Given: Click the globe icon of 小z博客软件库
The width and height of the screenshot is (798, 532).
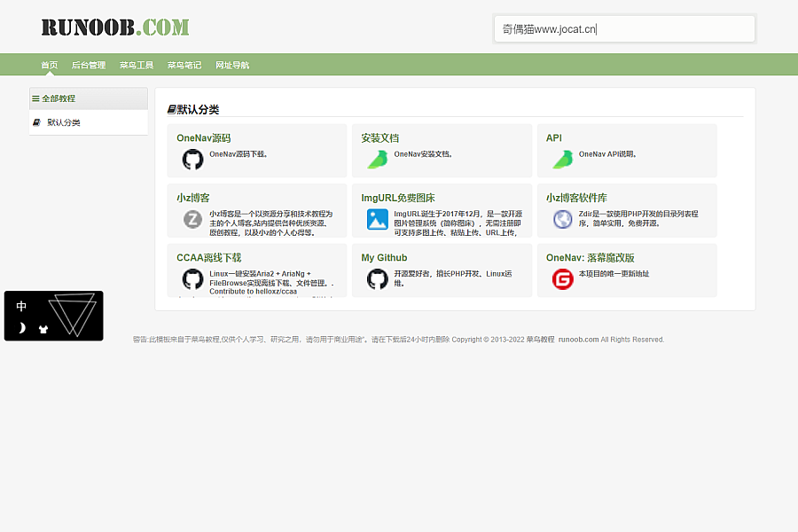Looking at the screenshot, I should coord(563,219).
